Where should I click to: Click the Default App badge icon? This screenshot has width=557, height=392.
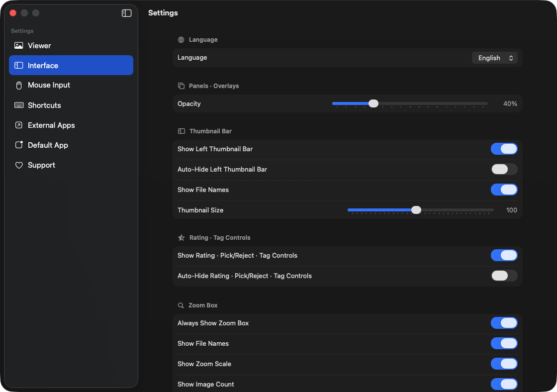point(19,145)
